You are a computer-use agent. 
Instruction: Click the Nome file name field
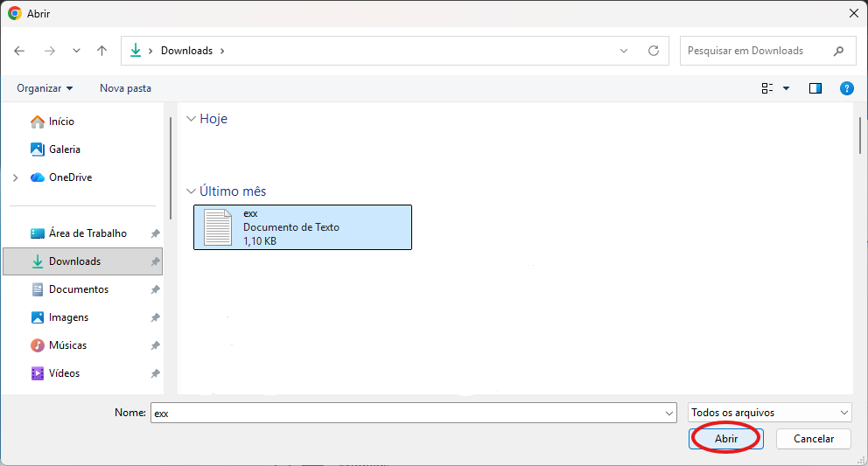[x=406, y=413]
